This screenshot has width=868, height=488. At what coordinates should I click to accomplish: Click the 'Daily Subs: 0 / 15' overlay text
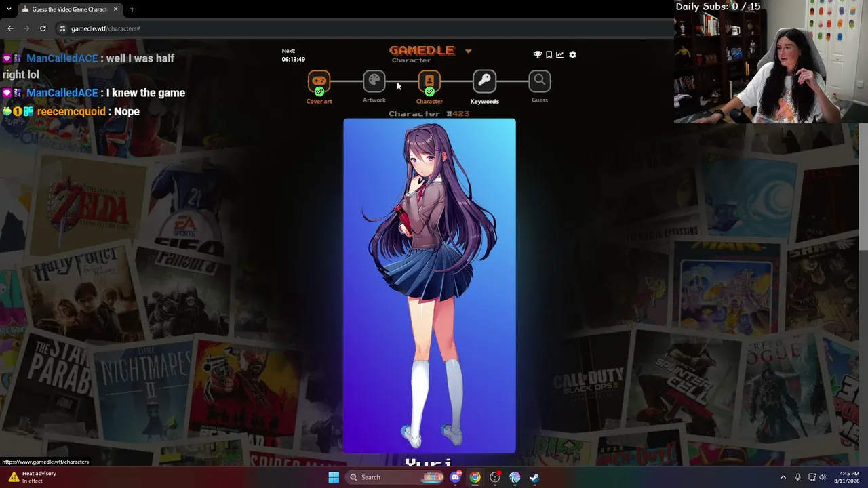pos(718,7)
